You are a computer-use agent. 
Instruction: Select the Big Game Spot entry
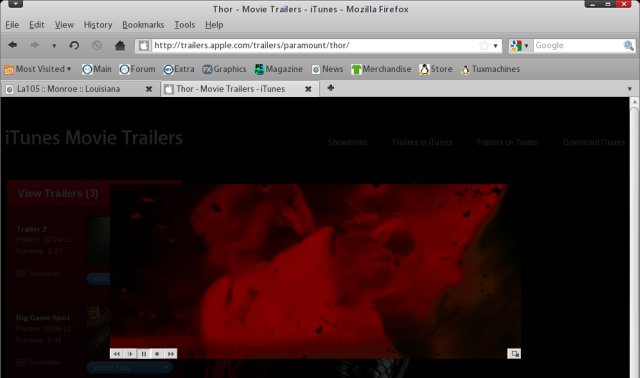coord(43,318)
